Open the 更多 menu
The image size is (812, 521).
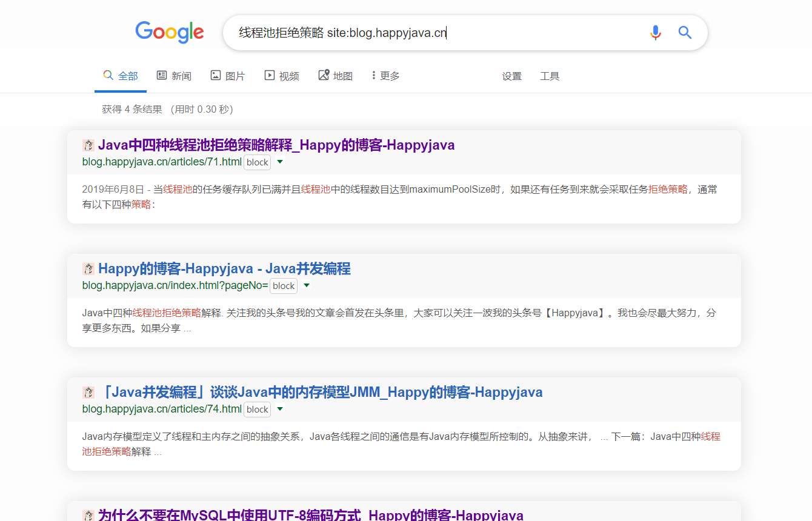tap(386, 76)
